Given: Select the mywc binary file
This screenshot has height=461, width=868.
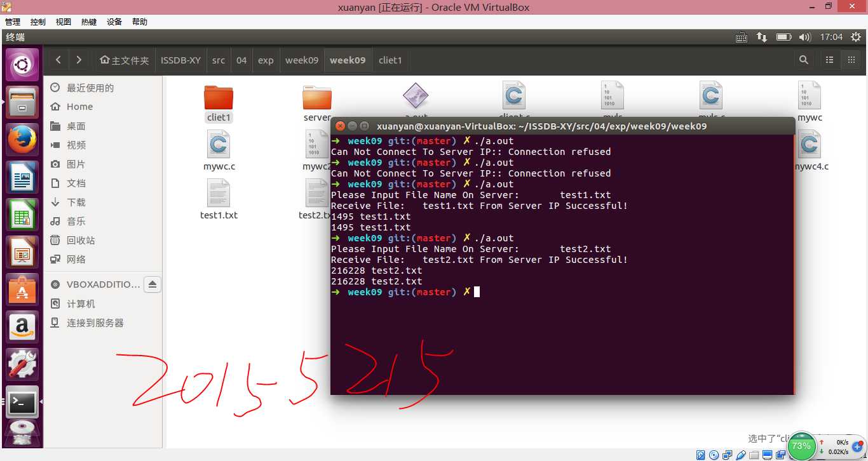Looking at the screenshot, I should 810,102.
